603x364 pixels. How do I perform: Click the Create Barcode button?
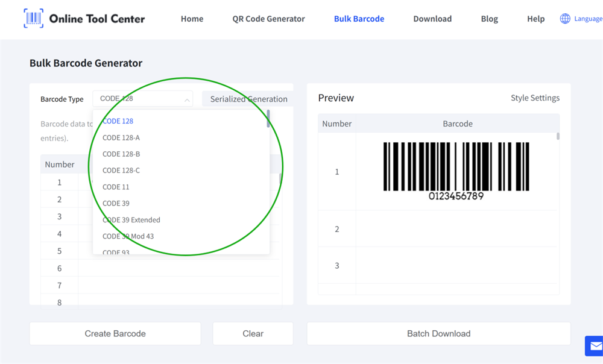click(115, 333)
